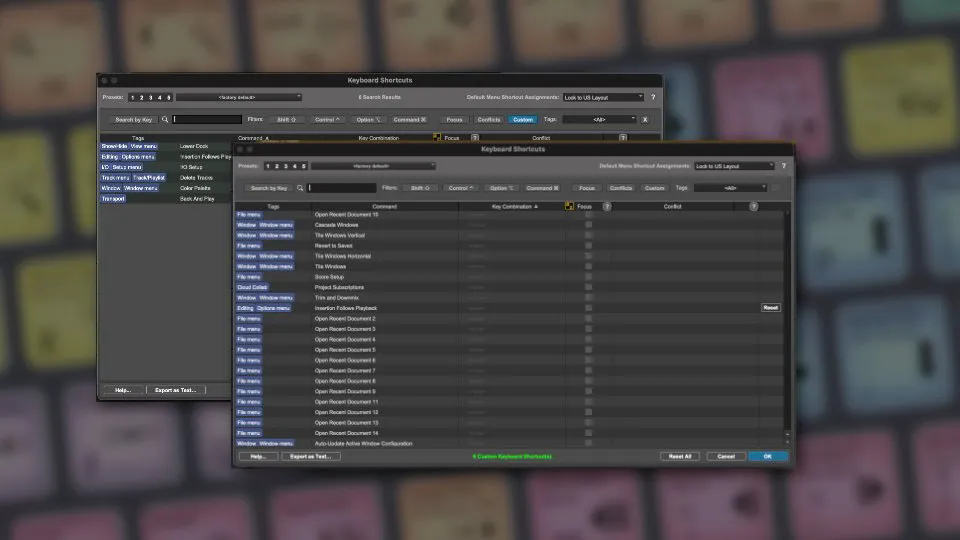This screenshot has height=540, width=960.
Task: Toggle the Focus checkbox for Score Setup
Action: point(588,277)
